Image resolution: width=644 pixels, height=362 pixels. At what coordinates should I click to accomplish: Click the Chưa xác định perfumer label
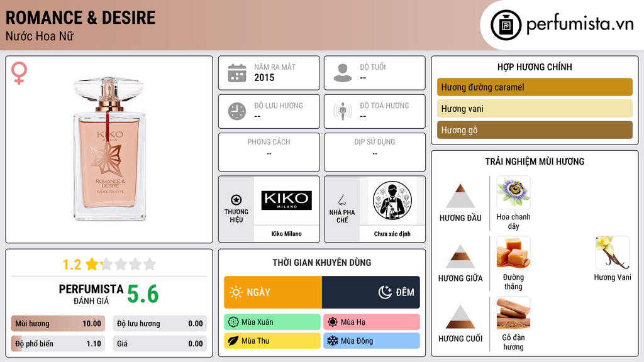click(x=392, y=234)
